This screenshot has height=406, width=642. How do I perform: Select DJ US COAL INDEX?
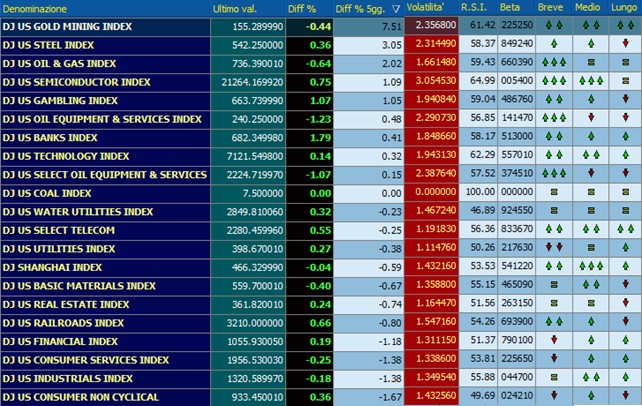point(47,193)
